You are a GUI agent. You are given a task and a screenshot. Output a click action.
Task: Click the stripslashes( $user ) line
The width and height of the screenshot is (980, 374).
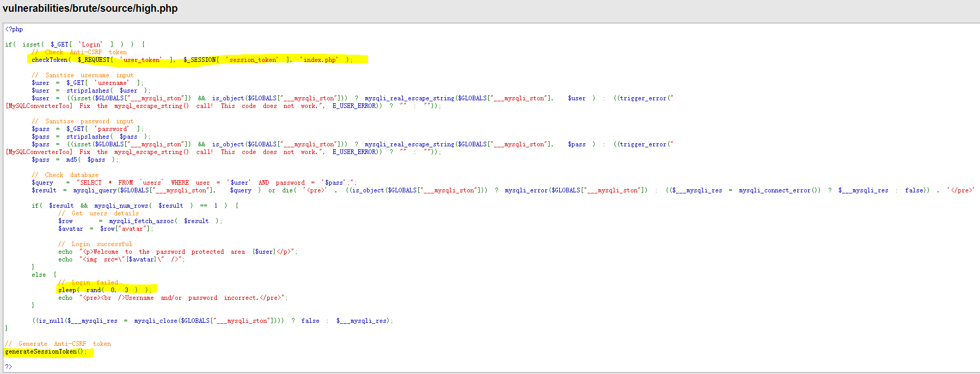(x=91, y=91)
